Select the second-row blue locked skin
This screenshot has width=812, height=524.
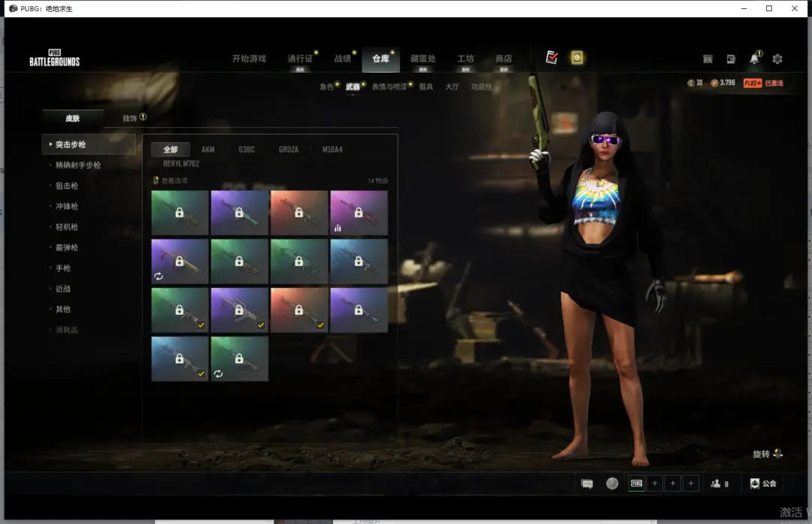(x=359, y=262)
